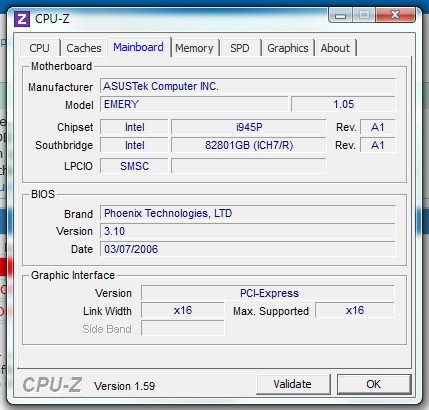The height and width of the screenshot is (410, 429).
Task: Click the BIOS group heading
Action: (43, 194)
